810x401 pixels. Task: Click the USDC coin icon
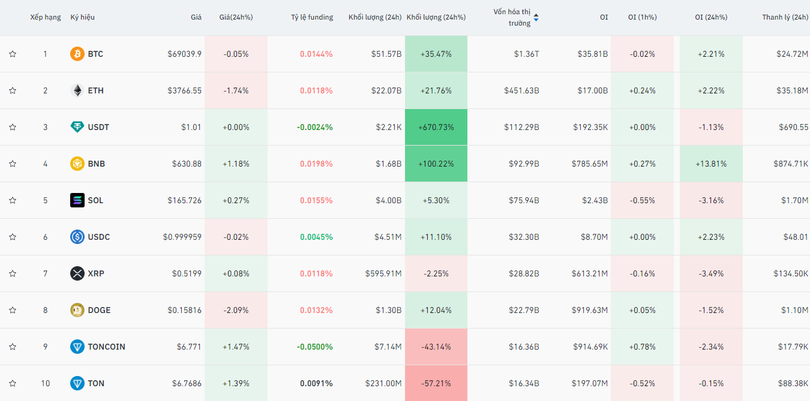coord(77,237)
